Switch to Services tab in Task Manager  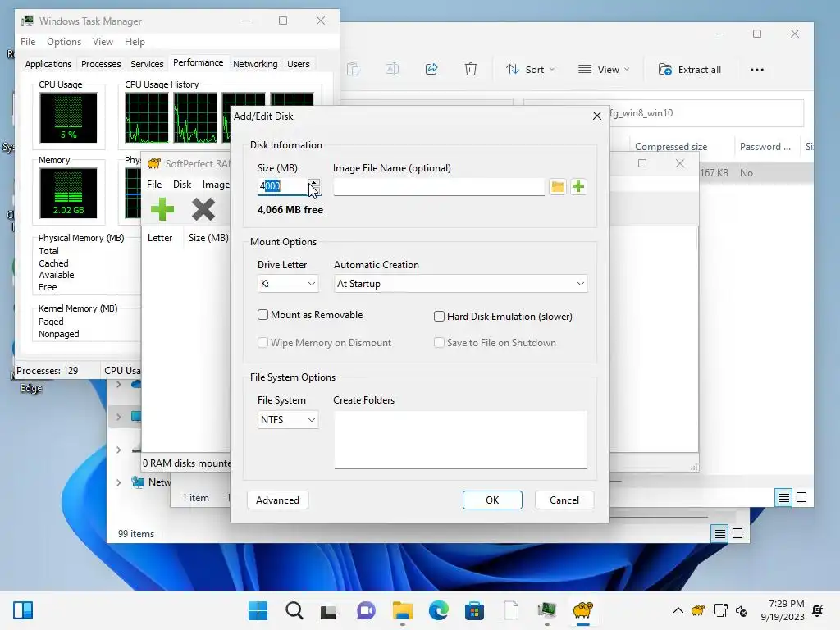[147, 64]
